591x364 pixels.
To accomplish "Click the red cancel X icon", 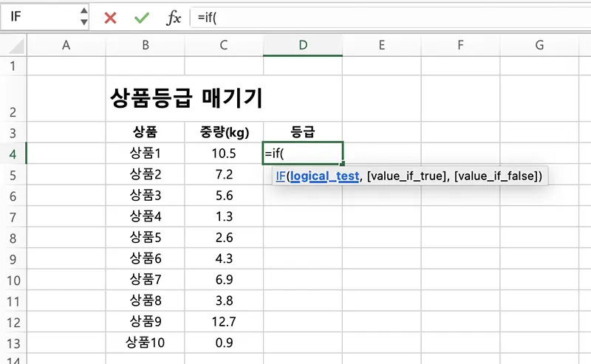I will pos(111,18).
